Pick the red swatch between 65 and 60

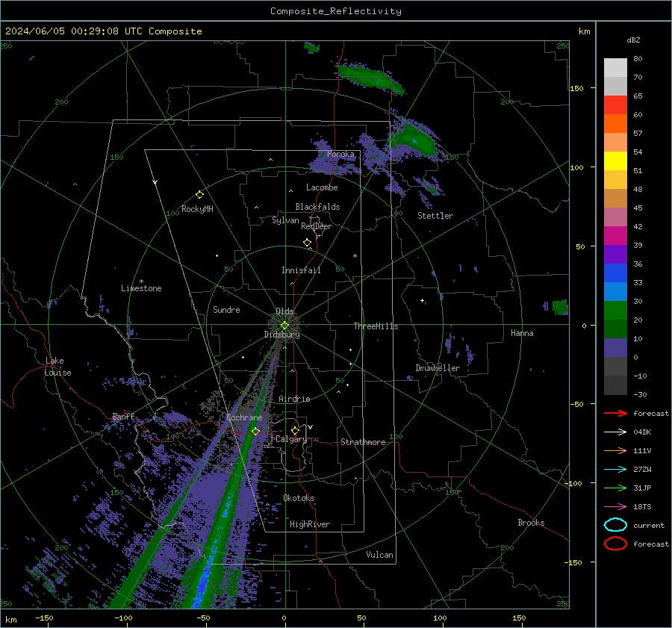point(615,105)
